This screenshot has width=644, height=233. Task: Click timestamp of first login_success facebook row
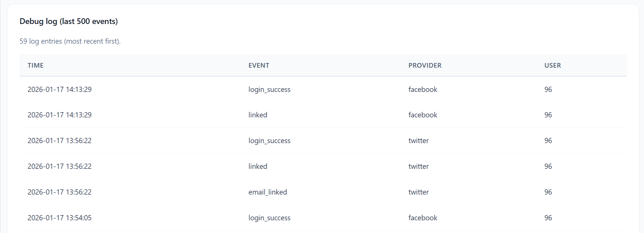point(59,90)
